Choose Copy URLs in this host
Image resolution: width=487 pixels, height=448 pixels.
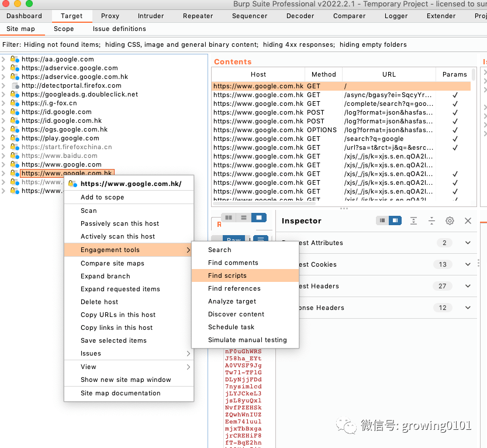(x=129, y=315)
